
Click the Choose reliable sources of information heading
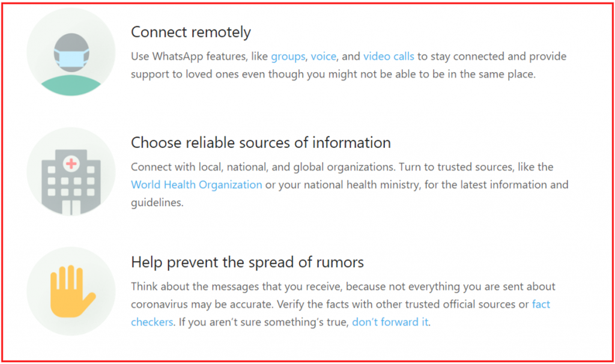point(261,143)
